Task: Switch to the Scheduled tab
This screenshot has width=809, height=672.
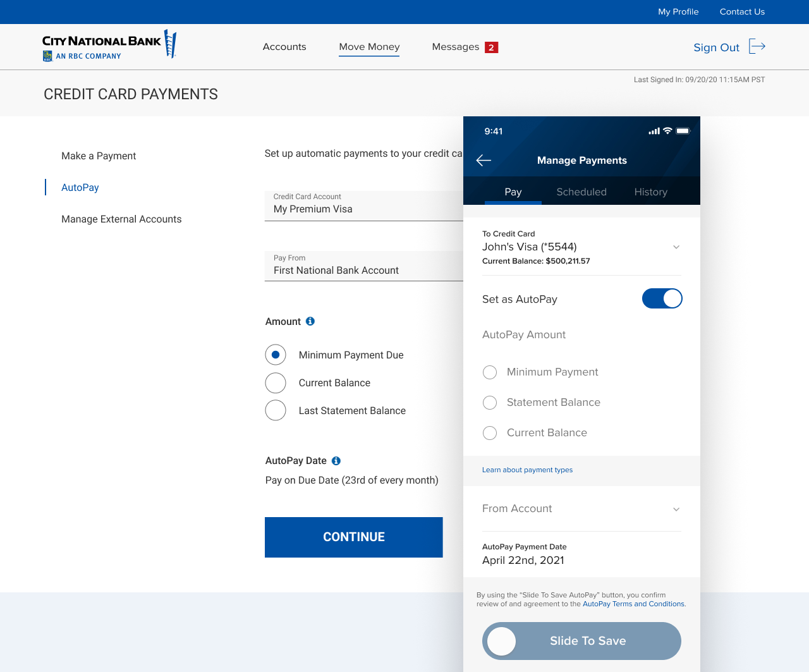Action: pyautogui.click(x=581, y=192)
